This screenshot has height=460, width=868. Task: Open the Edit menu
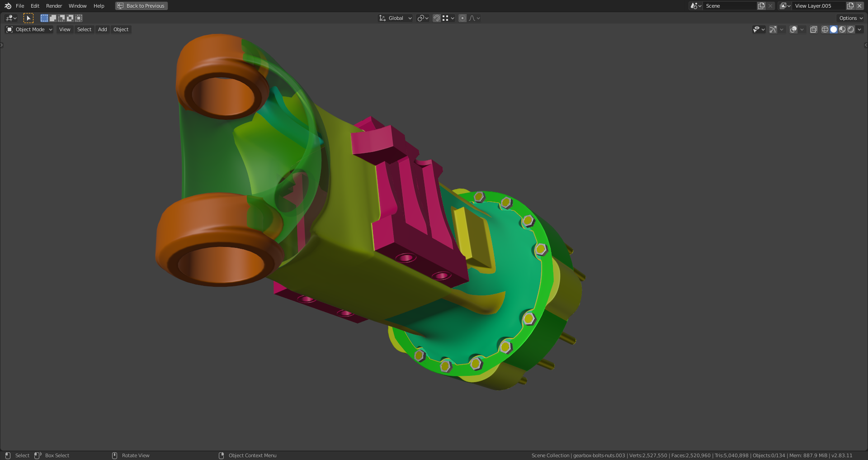[x=35, y=6]
